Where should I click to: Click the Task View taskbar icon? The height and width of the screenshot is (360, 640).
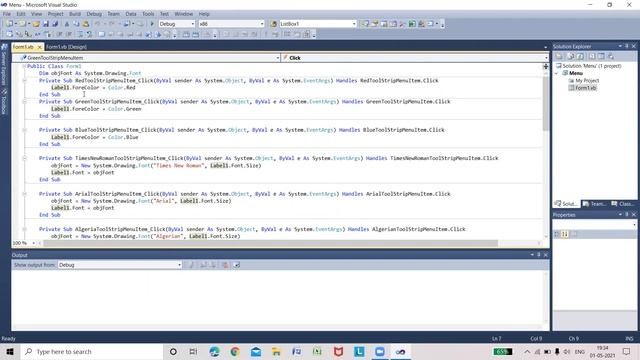(x=193, y=351)
